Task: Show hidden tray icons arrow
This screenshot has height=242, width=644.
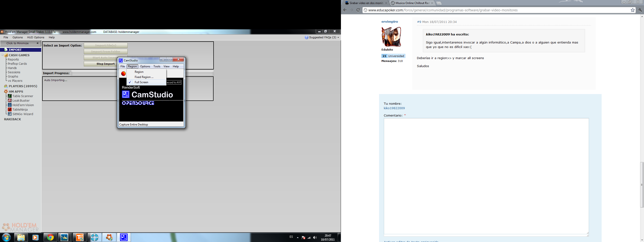Action: [x=298, y=238]
